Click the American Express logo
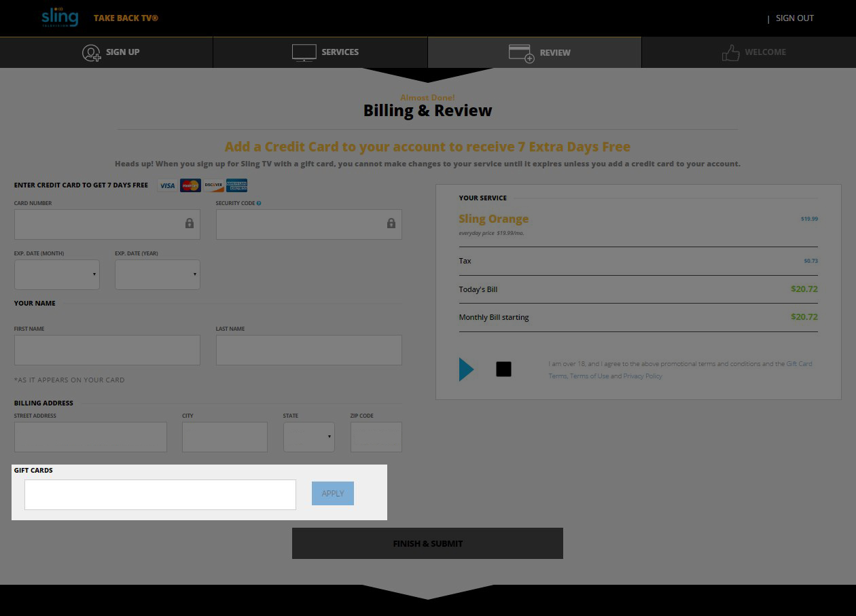 pos(236,185)
